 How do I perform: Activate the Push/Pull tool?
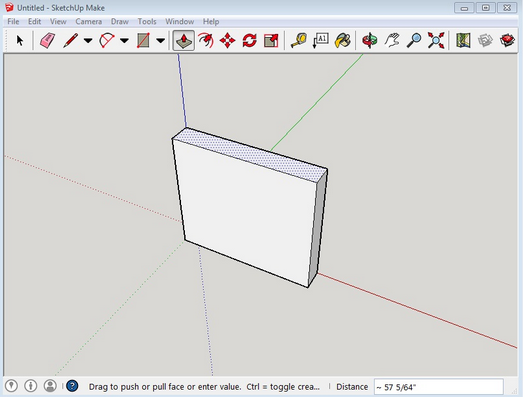[183, 41]
